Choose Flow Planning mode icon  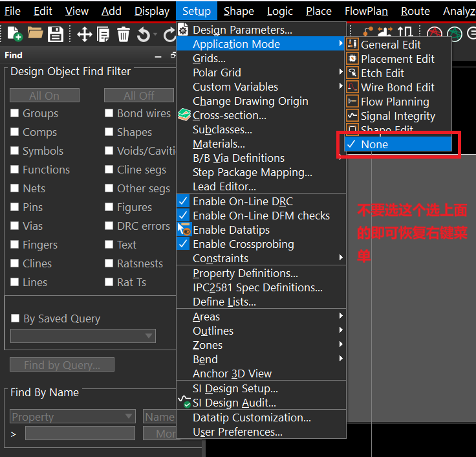352,101
